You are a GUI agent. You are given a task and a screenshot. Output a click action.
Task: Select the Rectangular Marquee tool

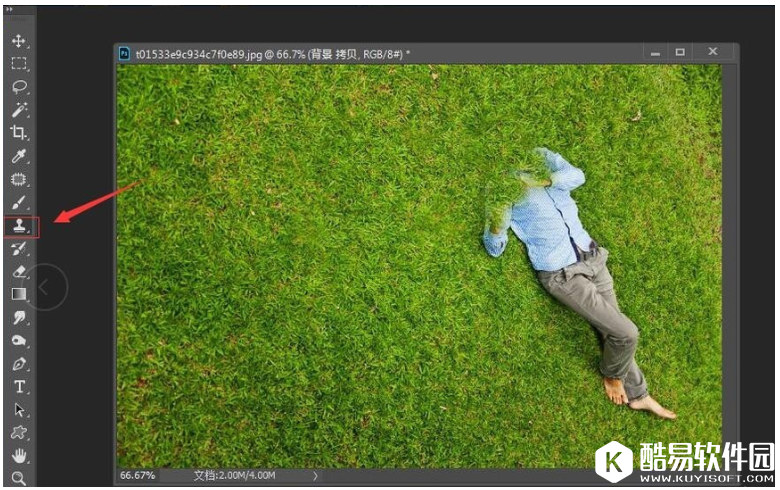18,64
